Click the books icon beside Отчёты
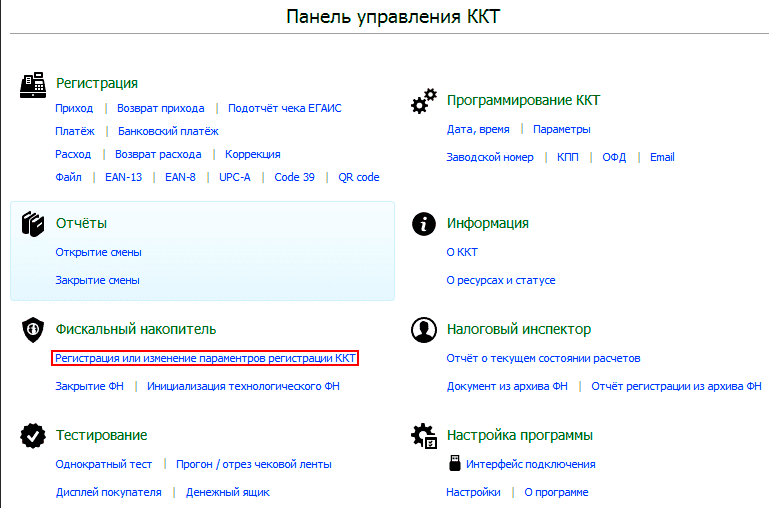 tap(33, 224)
